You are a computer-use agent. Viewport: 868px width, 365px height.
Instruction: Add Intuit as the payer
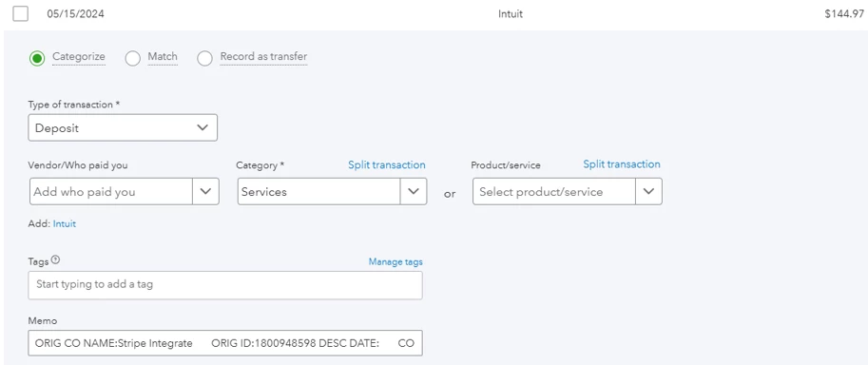pos(65,223)
